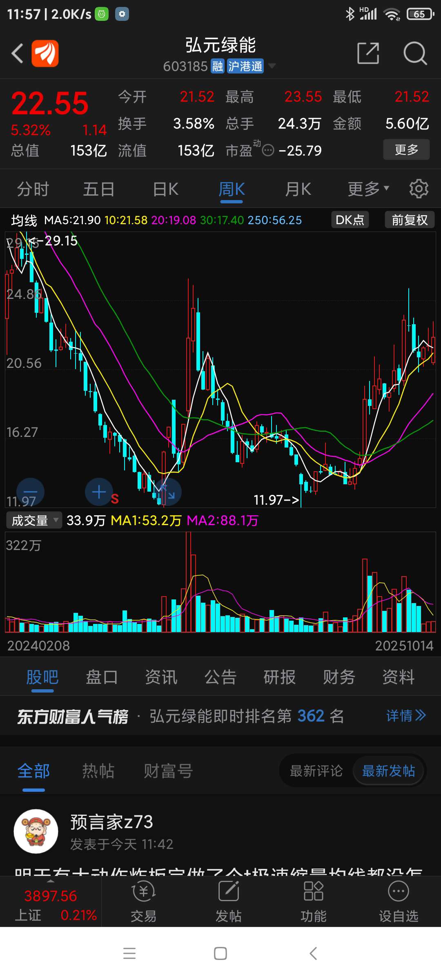Tap the back arrow icon
Image resolution: width=441 pixels, height=980 pixels.
click(x=18, y=53)
